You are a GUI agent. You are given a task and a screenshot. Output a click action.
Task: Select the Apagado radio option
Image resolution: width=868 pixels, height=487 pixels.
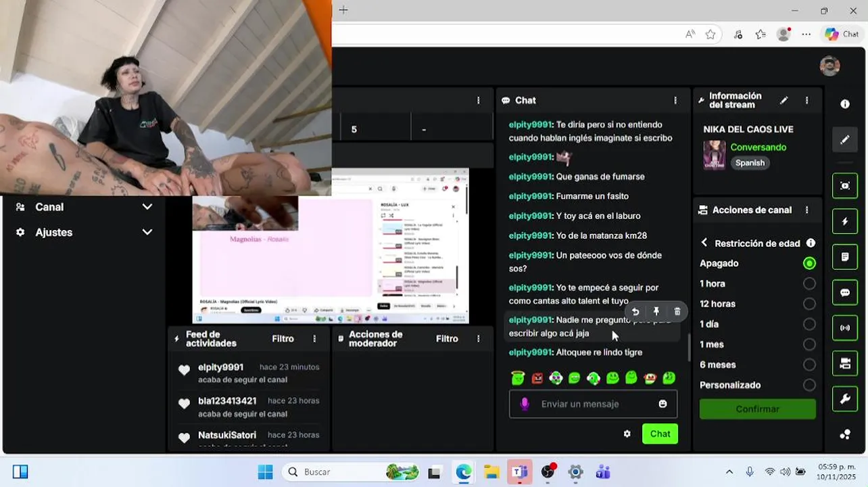tap(809, 263)
